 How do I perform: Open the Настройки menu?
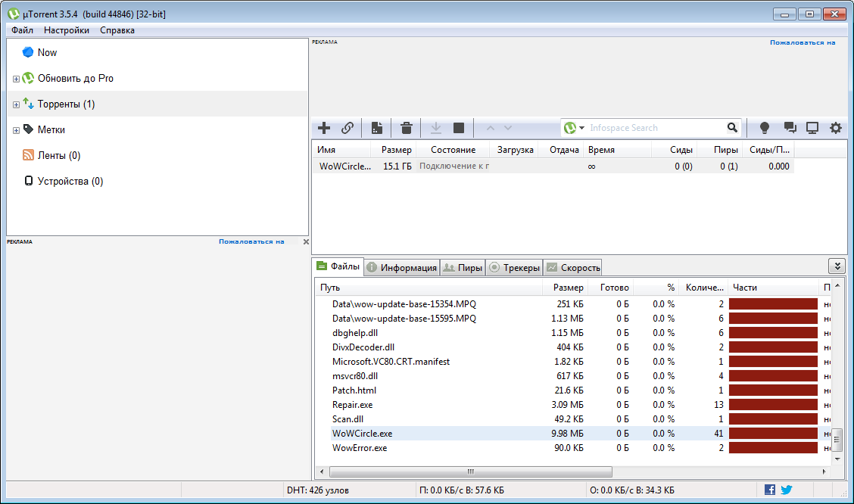(66, 30)
